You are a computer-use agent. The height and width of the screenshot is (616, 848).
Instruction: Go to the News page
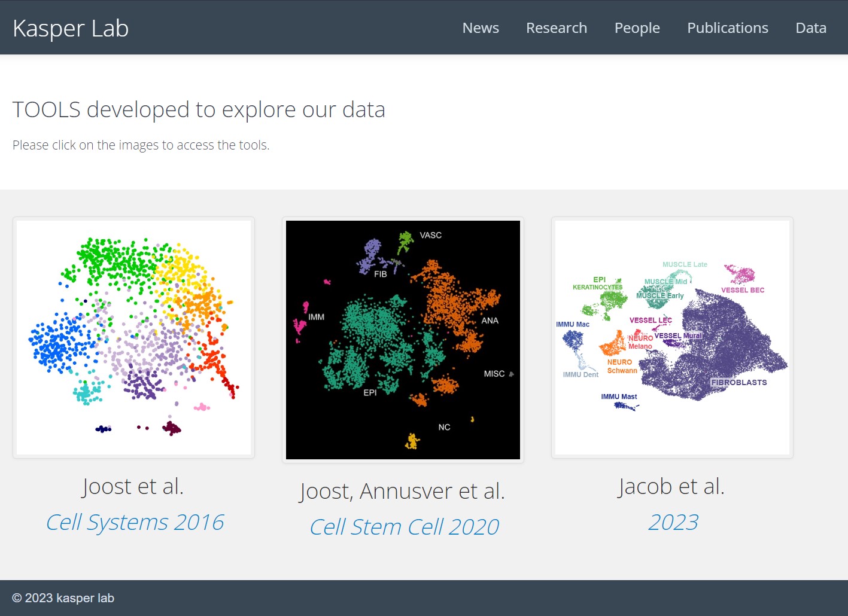click(x=481, y=28)
